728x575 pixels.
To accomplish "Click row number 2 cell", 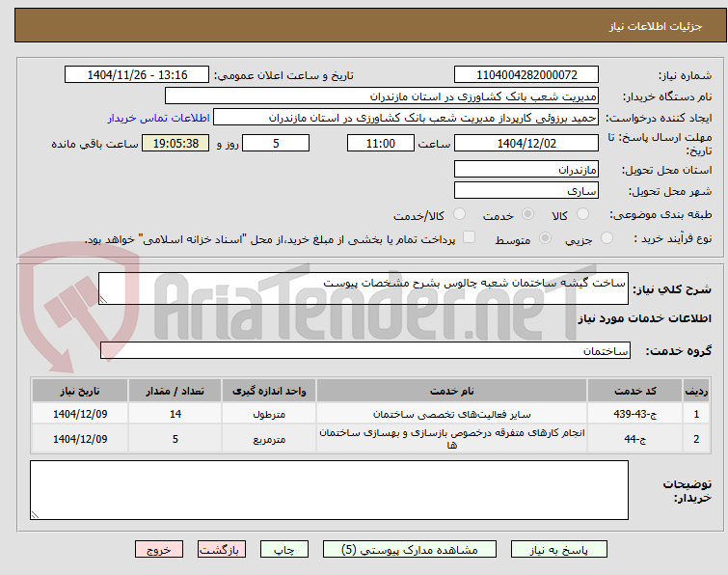I will click(696, 438).
